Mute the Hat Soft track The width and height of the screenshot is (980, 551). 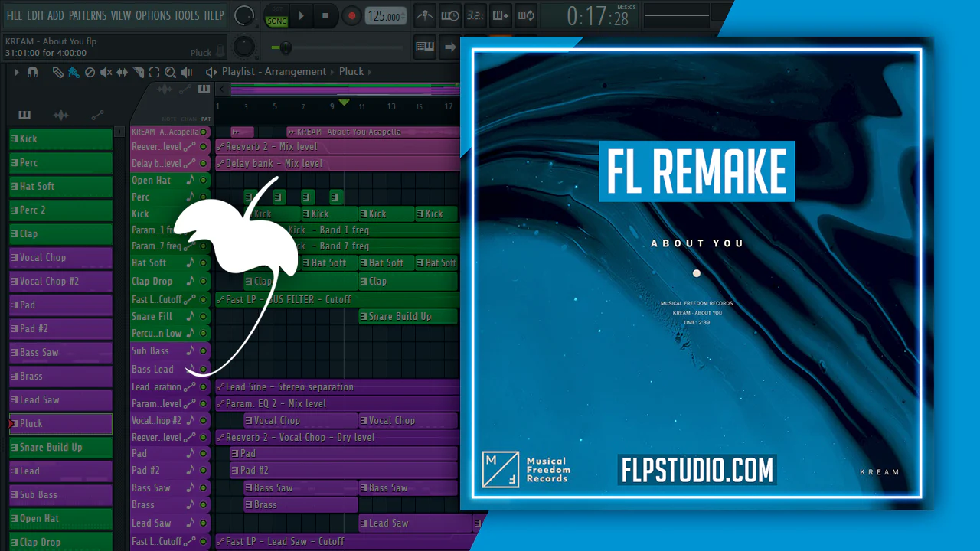pos(204,263)
